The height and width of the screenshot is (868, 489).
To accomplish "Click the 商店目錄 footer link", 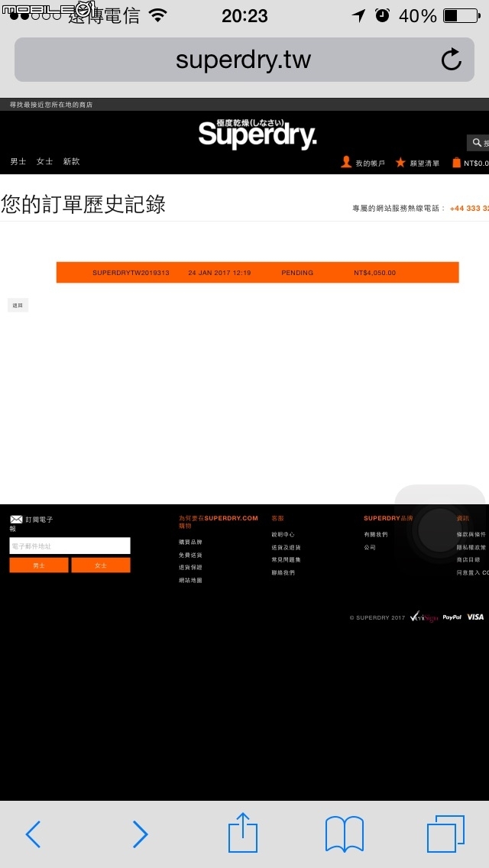I will click(468, 559).
